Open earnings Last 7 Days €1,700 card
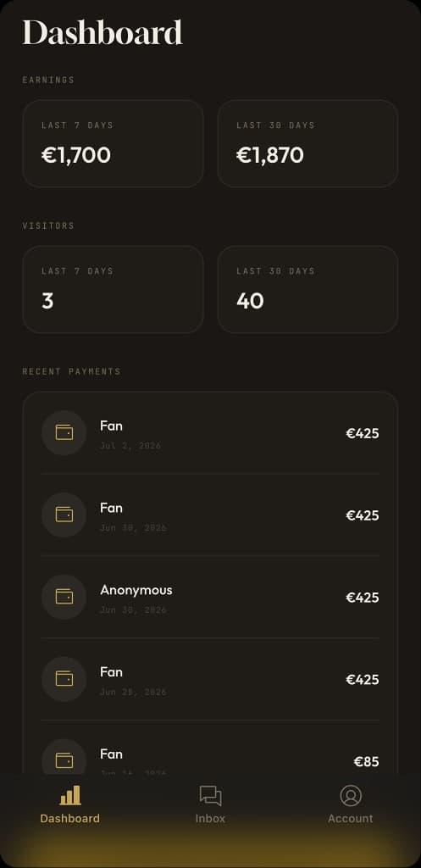 coord(113,143)
